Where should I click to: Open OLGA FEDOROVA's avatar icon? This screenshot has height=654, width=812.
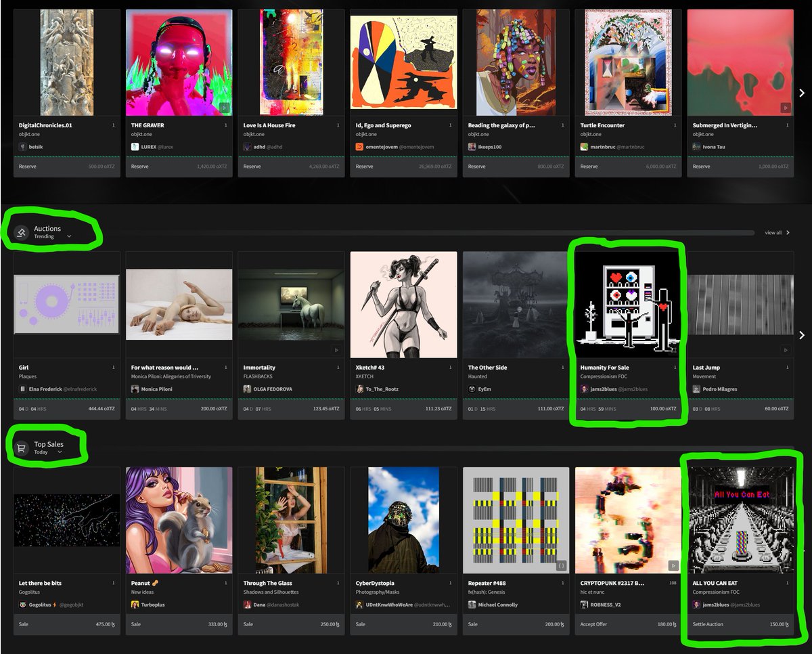247,389
